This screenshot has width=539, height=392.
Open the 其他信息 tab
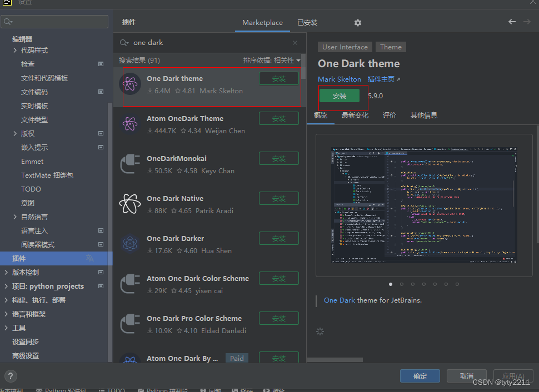pyautogui.click(x=423, y=115)
